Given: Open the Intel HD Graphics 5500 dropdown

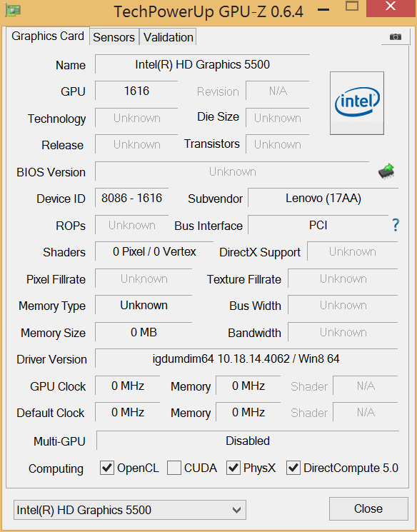Looking at the screenshot, I should tap(130, 510).
